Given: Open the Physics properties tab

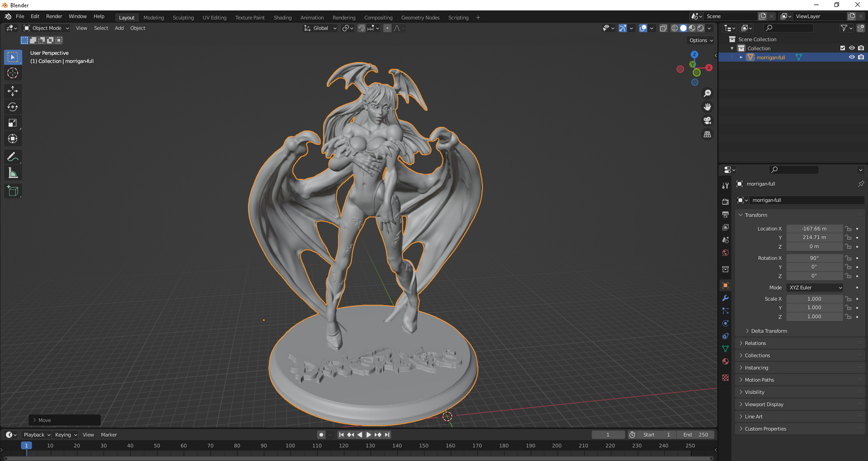Looking at the screenshot, I should (x=725, y=323).
